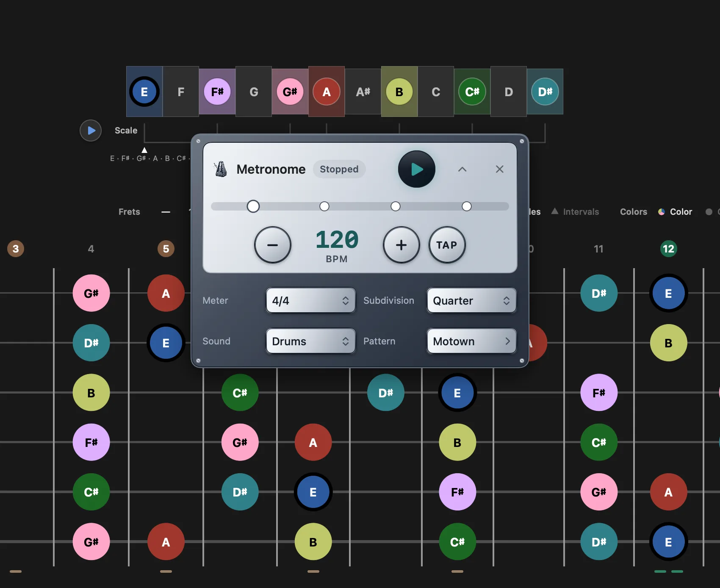The image size is (720, 588).
Task: Toggle the G note in the note selector
Action: click(x=254, y=92)
